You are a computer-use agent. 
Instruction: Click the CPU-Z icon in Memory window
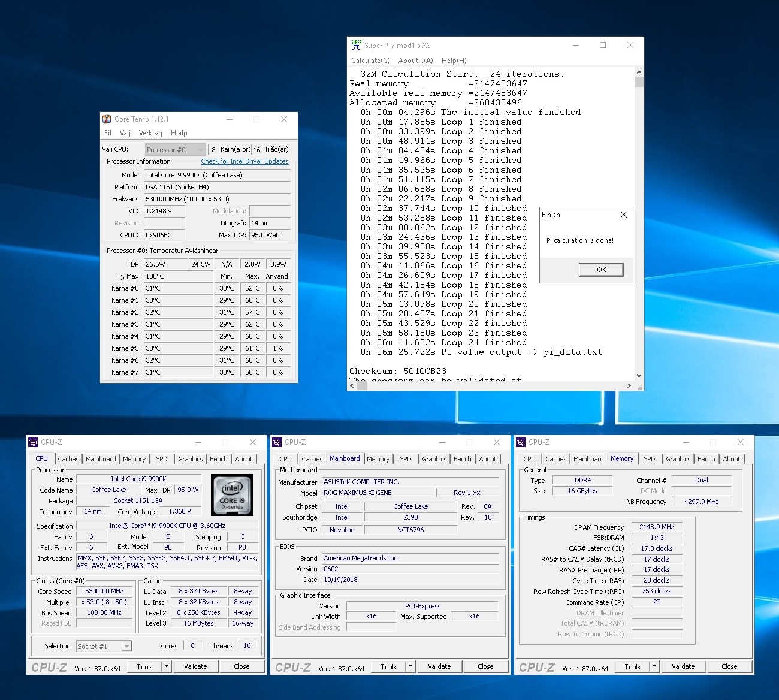click(x=521, y=442)
